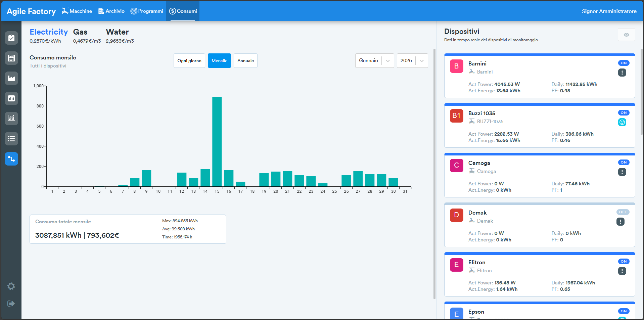The height and width of the screenshot is (320, 644).
Task: Switch to the Water tab
Action: [x=118, y=32]
